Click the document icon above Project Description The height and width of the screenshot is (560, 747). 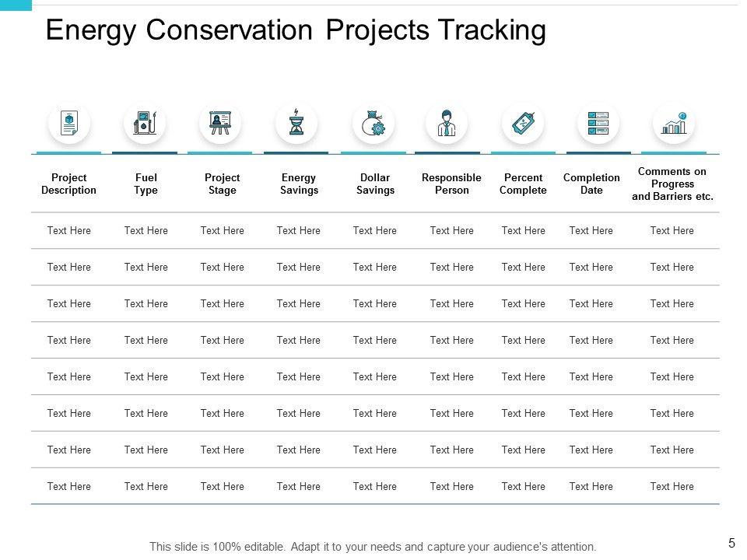(69, 123)
